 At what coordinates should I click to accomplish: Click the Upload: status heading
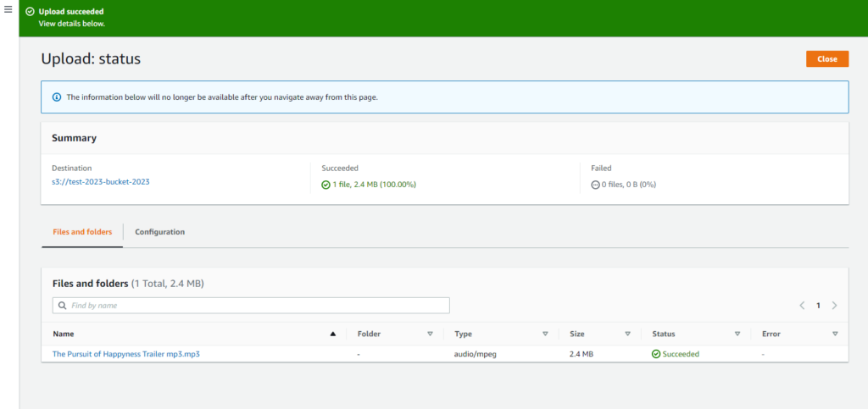91,58
